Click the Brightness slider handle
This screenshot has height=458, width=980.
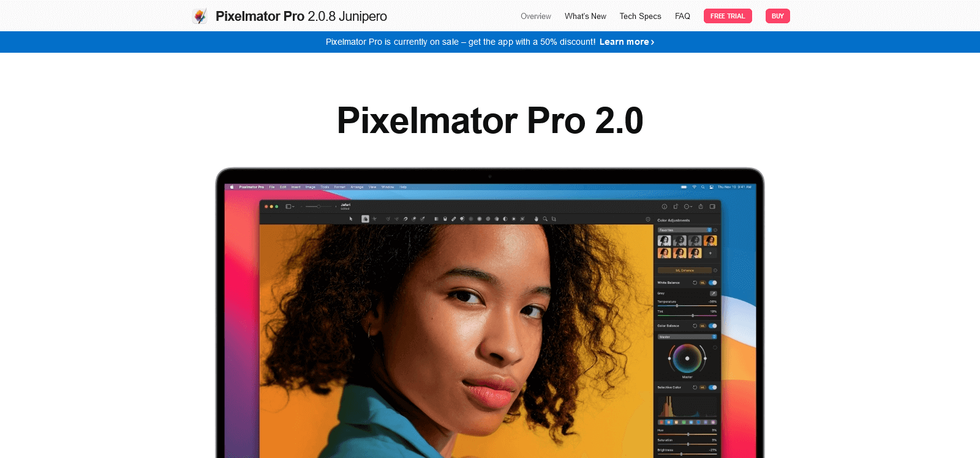(x=681, y=454)
